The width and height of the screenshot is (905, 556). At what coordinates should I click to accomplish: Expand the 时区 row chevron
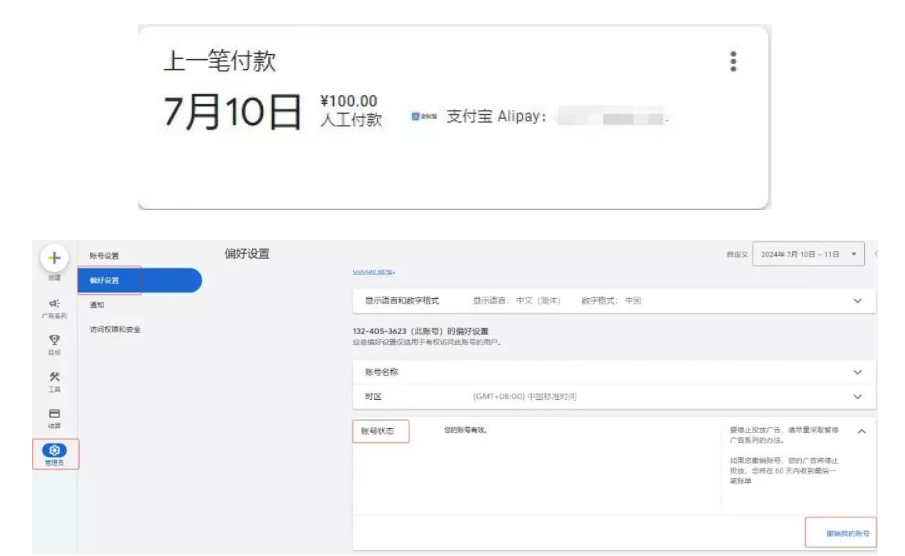click(858, 397)
